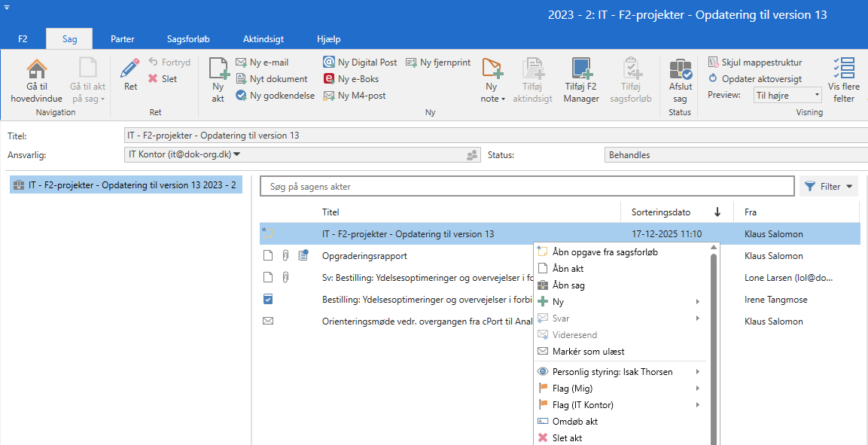This screenshot has height=445, width=868.
Task: Close the case with Afslut sag
Action: click(x=680, y=81)
